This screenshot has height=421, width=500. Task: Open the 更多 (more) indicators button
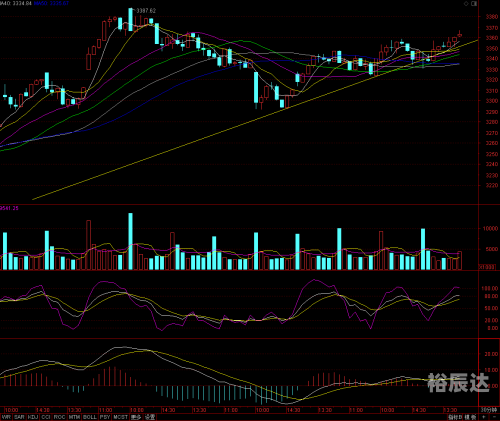coord(136,417)
